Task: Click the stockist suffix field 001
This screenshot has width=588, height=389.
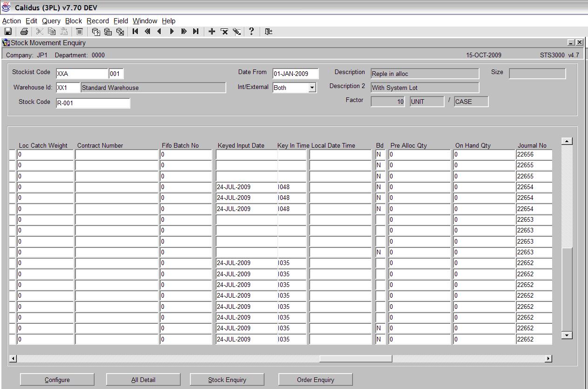Action: (x=116, y=74)
